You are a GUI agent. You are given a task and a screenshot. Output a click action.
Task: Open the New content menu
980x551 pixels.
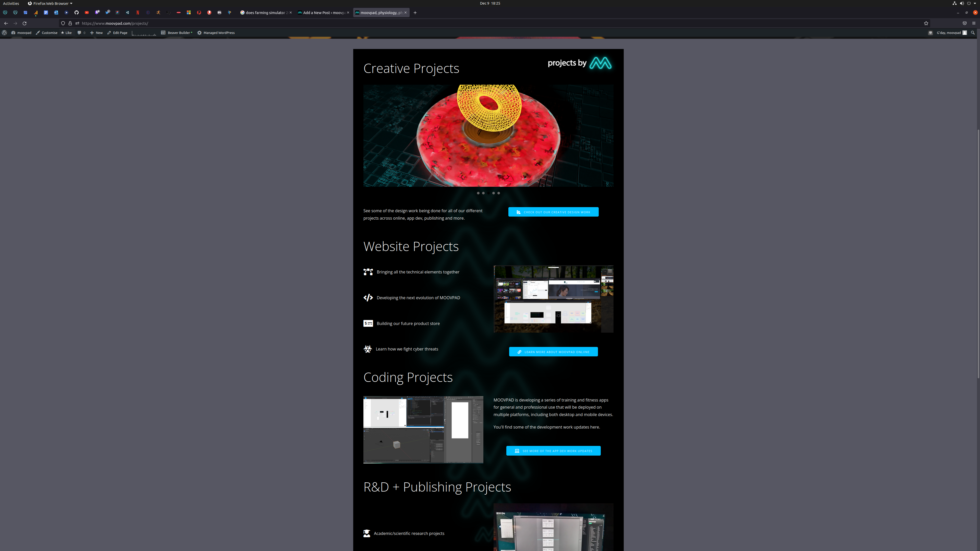[96, 33]
